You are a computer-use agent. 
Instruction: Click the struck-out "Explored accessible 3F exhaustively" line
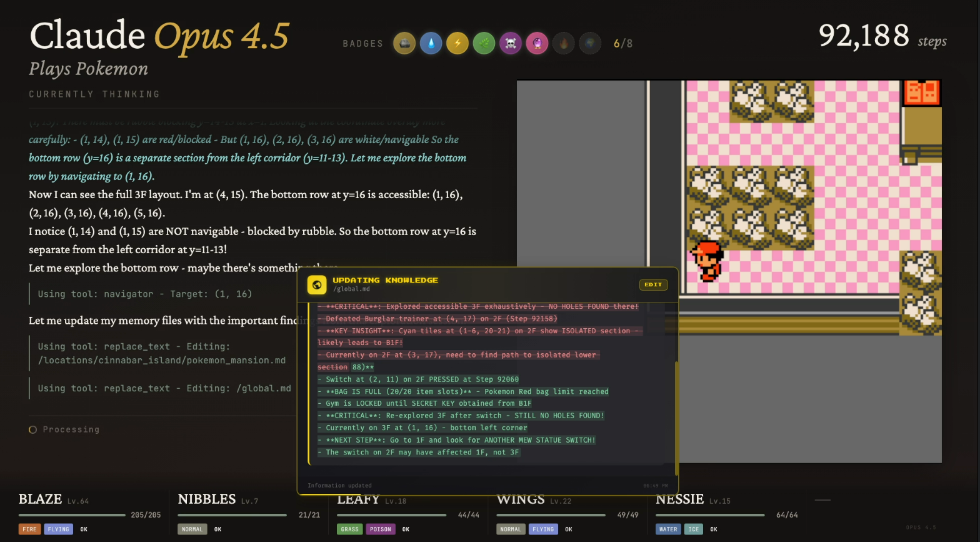click(x=478, y=307)
